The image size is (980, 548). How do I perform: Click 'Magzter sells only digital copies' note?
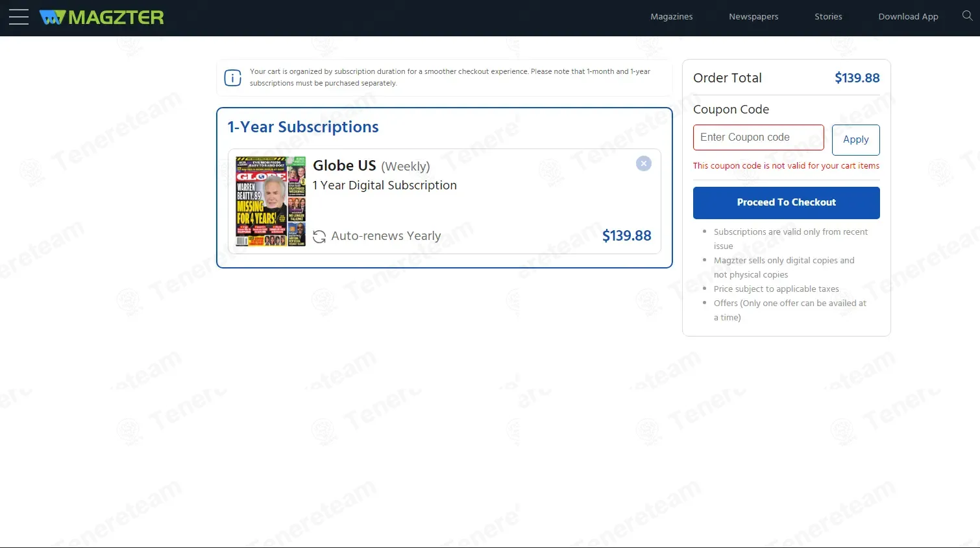click(784, 267)
